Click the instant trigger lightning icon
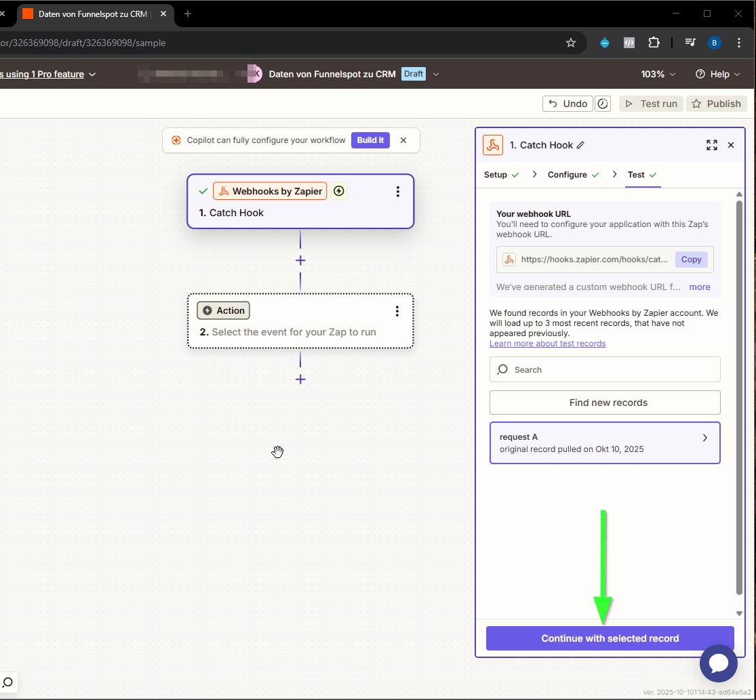Viewport: 756px width, 700px height. 339,191
